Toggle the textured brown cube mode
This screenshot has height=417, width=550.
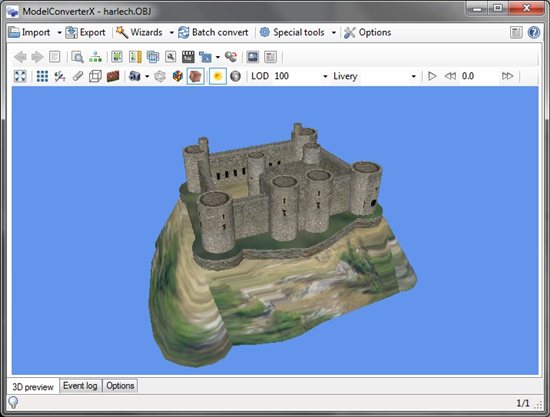(x=195, y=76)
